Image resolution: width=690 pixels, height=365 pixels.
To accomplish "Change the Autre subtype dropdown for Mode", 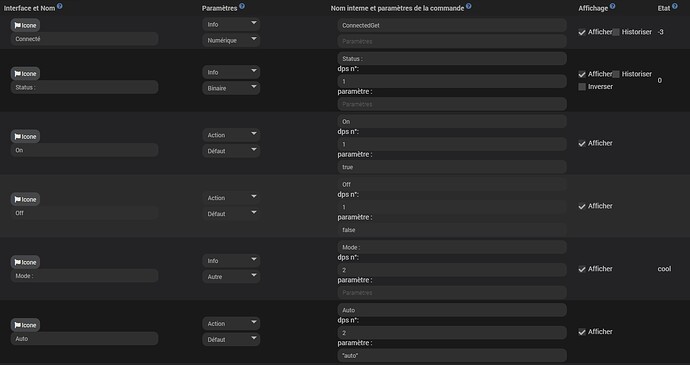I will click(x=231, y=277).
